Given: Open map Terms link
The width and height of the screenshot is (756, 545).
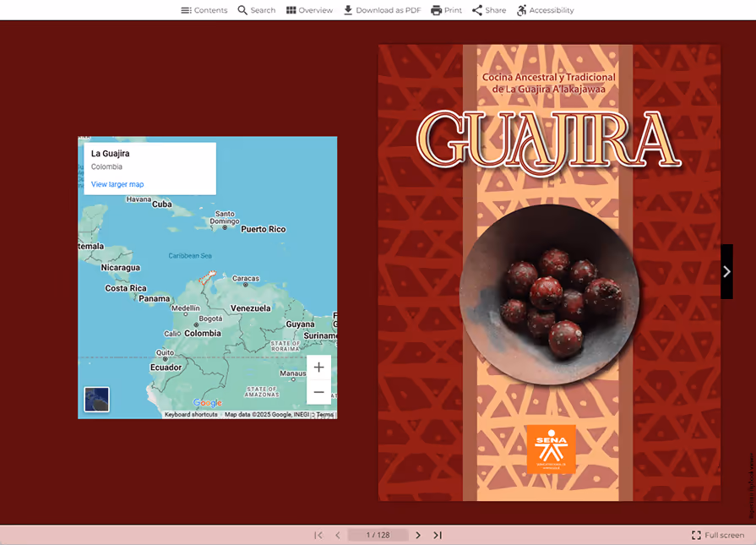Looking at the screenshot, I should click(325, 415).
